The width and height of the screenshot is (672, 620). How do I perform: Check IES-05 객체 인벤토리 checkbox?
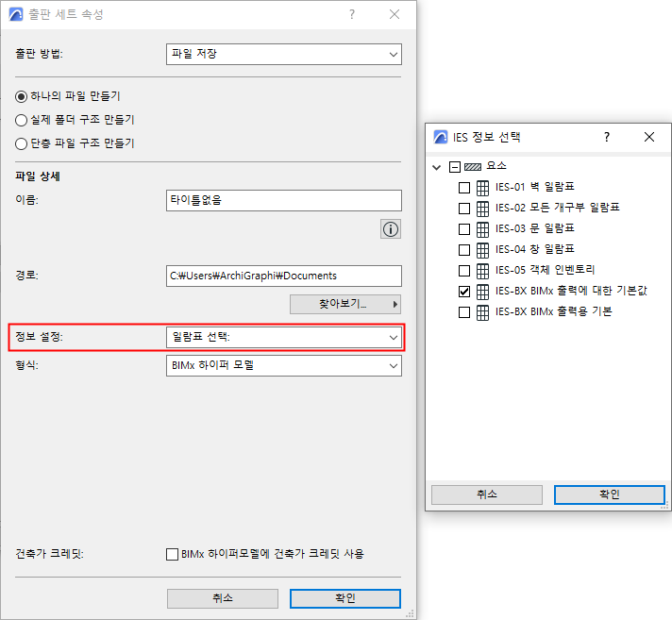click(x=464, y=271)
